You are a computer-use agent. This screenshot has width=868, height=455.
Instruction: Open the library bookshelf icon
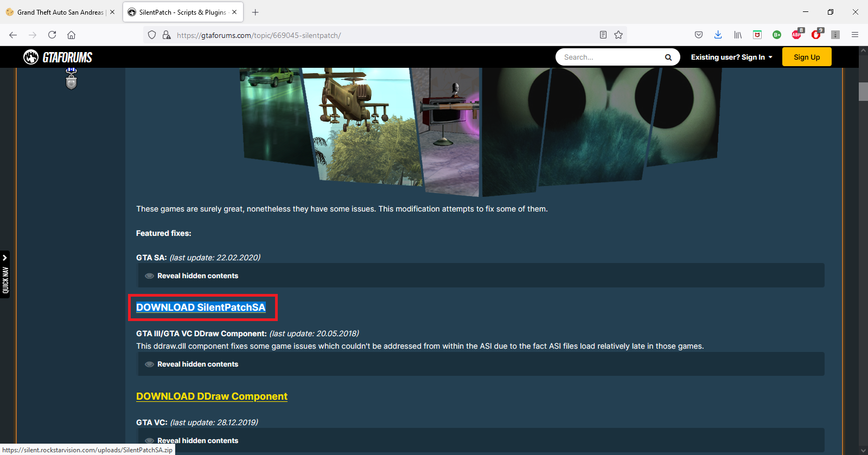738,35
